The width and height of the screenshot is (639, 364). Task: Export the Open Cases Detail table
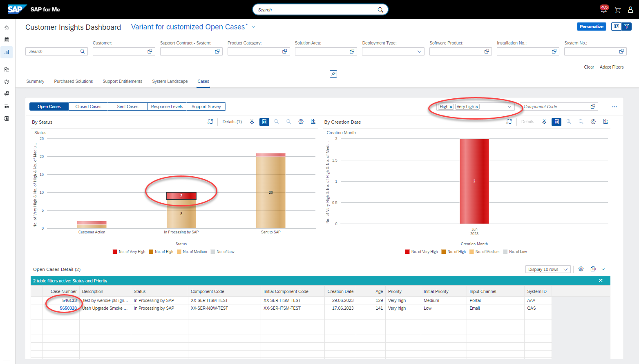pos(593,269)
